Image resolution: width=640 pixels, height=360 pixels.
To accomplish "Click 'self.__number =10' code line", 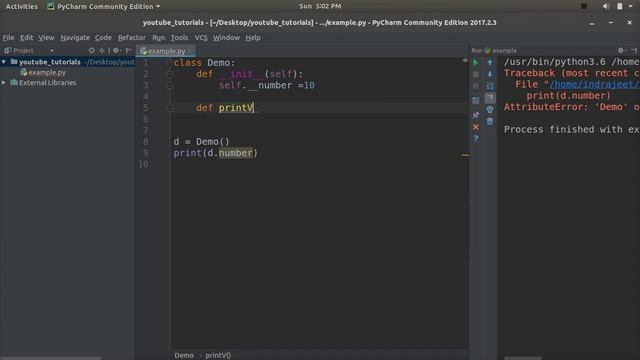I will point(267,85).
